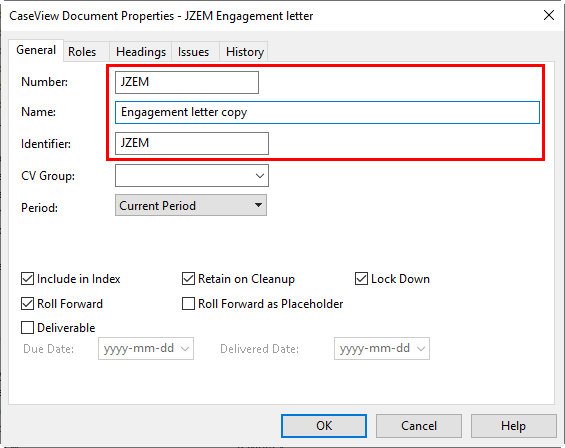Uncheck Include in Index checkbox

pos(27,279)
